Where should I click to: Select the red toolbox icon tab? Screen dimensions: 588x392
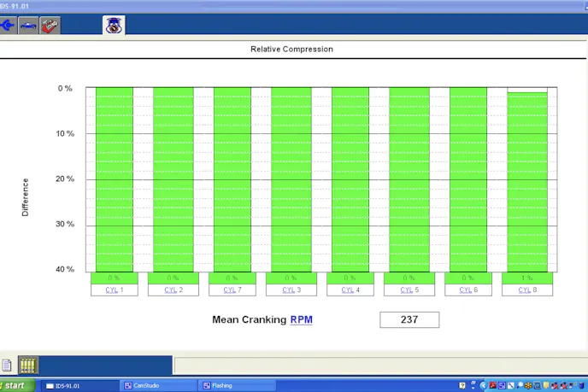[x=50, y=25]
